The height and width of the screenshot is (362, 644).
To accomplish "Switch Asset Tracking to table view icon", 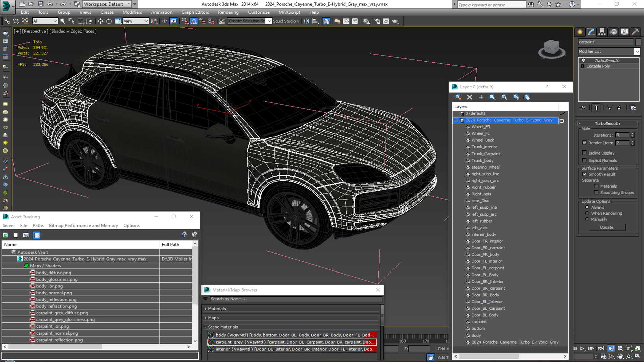I will 37,235.
